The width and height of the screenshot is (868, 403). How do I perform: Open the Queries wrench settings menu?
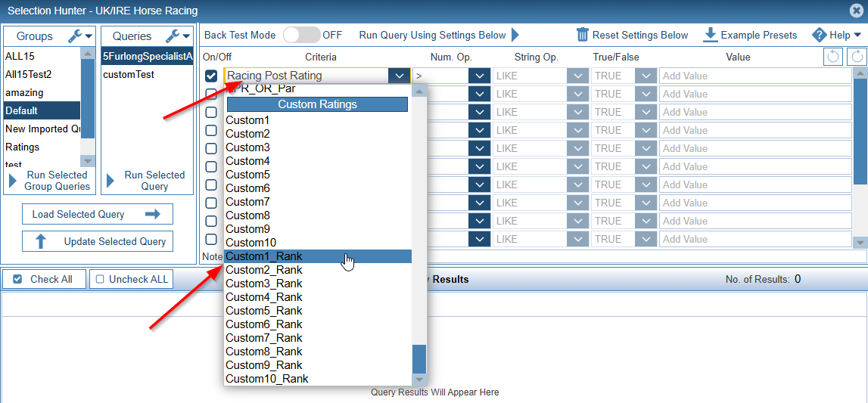pyautogui.click(x=176, y=36)
